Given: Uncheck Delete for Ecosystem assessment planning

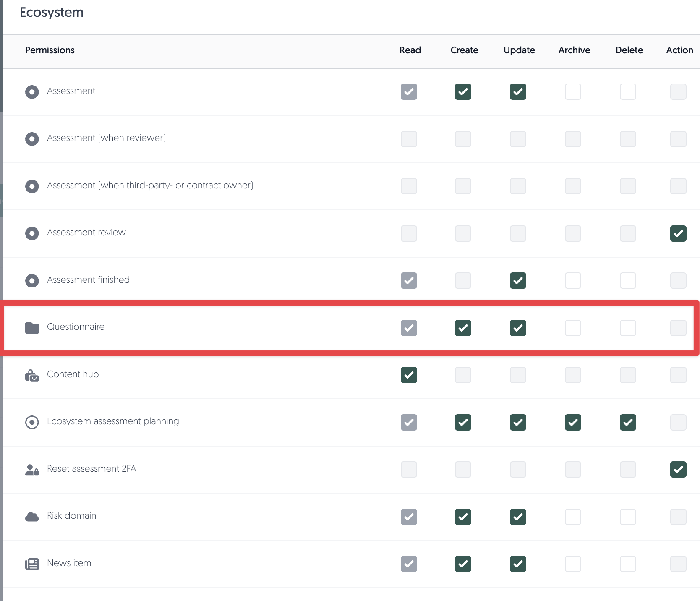Looking at the screenshot, I should point(628,422).
